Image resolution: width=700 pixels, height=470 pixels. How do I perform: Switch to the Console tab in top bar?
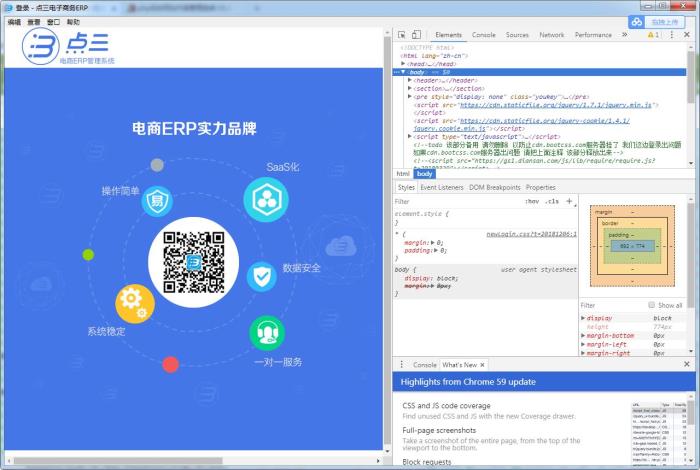coord(483,35)
